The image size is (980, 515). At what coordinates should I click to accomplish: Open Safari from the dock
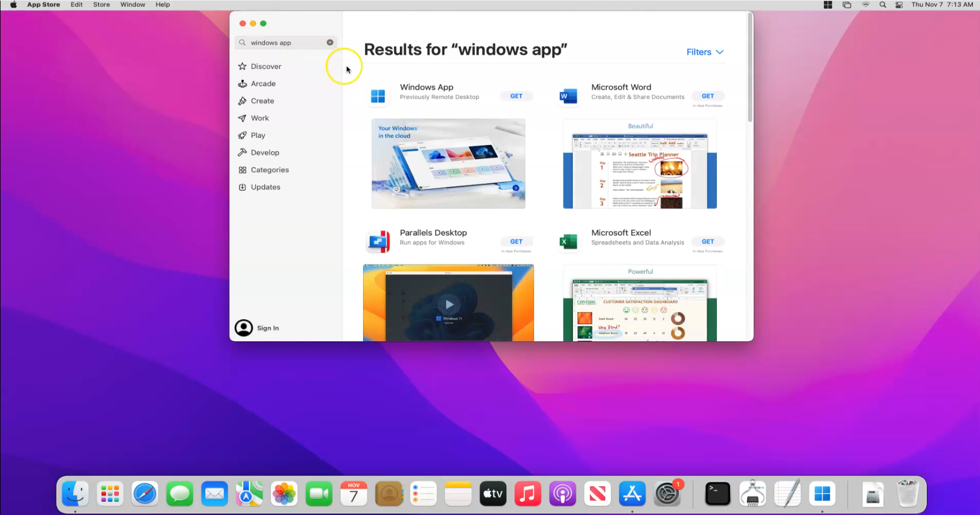pos(145,494)
